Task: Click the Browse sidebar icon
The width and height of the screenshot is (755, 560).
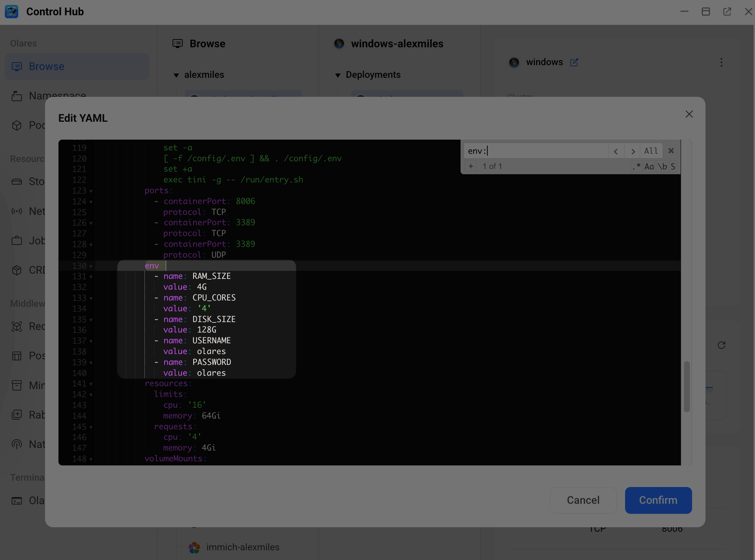Action: point(17,66)
